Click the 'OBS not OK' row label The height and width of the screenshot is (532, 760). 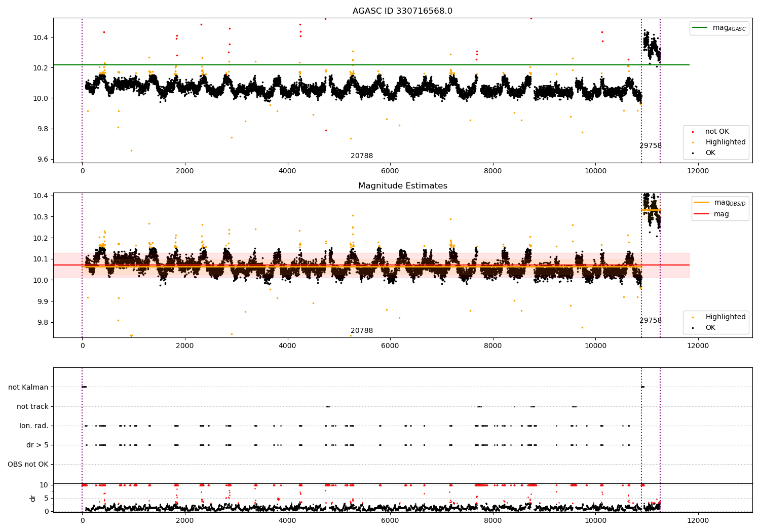28,464
